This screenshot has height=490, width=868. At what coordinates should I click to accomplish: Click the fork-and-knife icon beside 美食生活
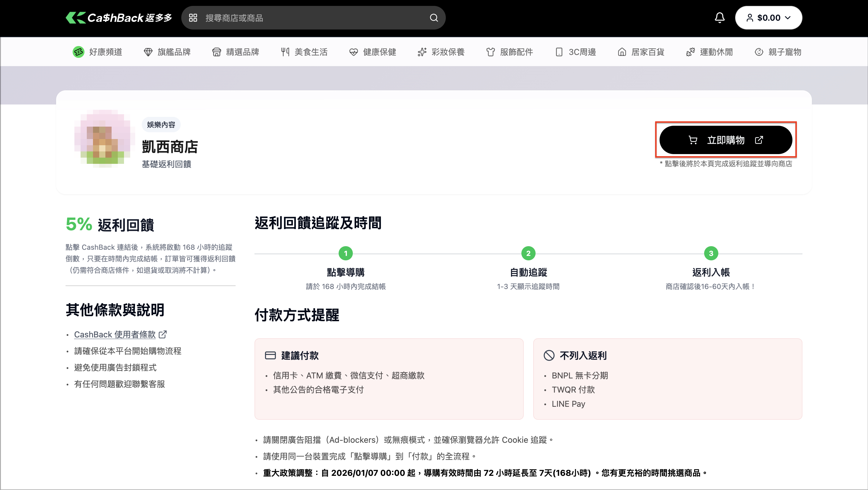[x=285, y=52]
